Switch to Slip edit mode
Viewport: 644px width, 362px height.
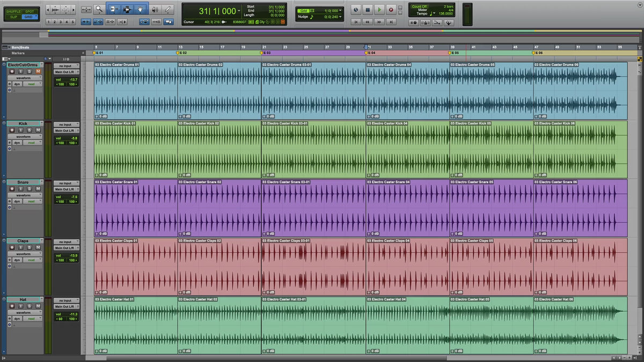point(13,17)
